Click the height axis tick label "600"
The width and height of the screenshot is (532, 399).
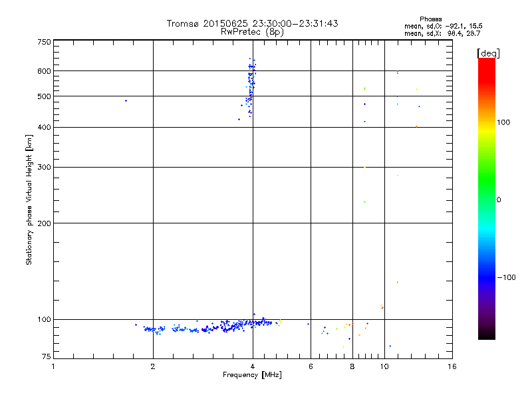click(x=44, y=71)
